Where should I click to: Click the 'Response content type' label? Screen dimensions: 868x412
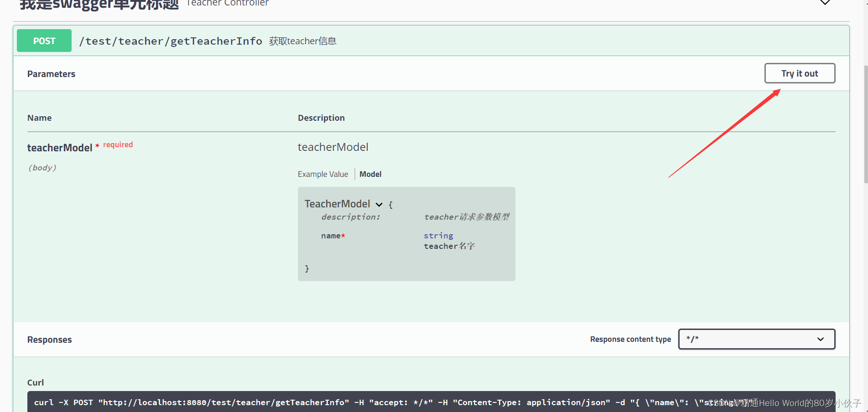[x=630, y=339]
